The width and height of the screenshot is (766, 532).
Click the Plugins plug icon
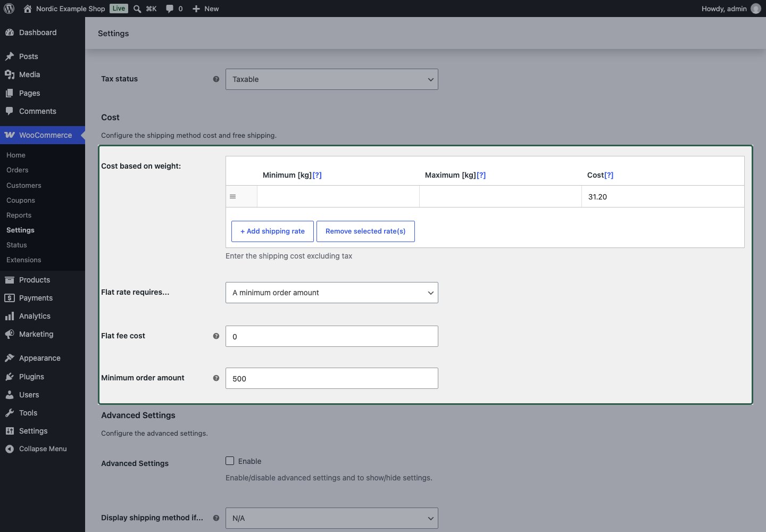10,377
